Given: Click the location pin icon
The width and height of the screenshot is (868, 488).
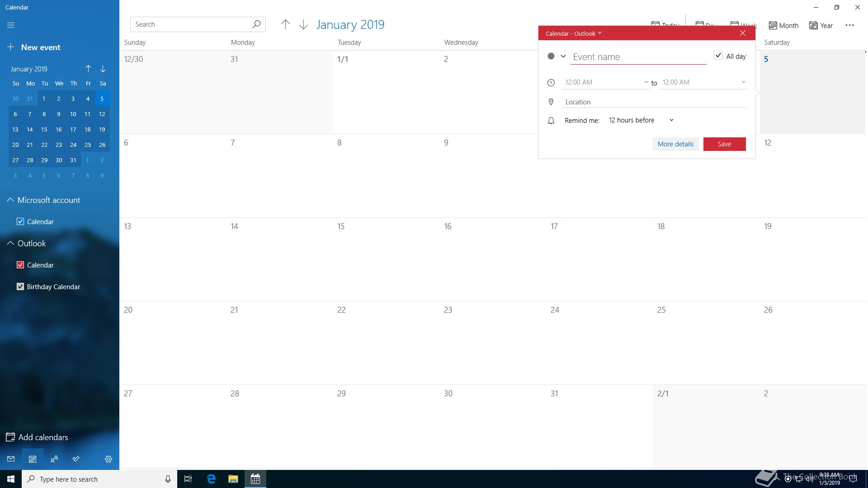Looking at the screenshot, I should (x=551, y=102).
